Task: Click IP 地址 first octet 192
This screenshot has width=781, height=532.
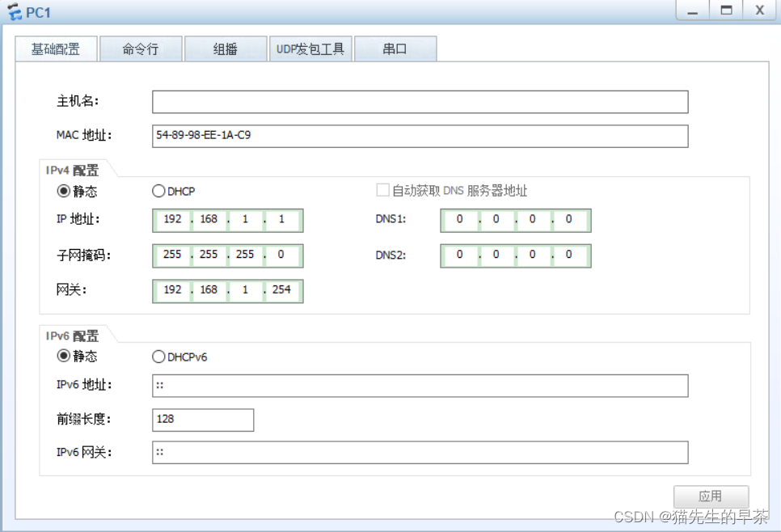Action: [172, 220]
